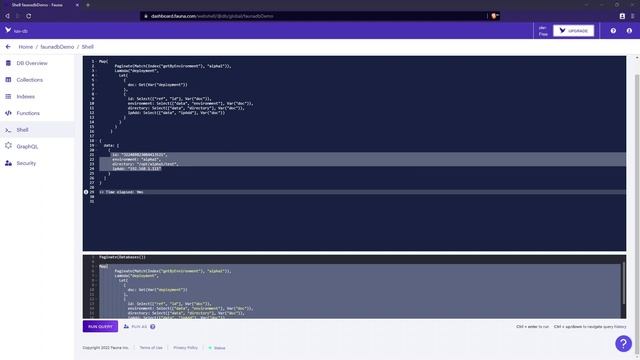Viewport: 640px width, 360px height.
Task: Click the info icon beside Time elapsed line
Action: tap(86, 192)
